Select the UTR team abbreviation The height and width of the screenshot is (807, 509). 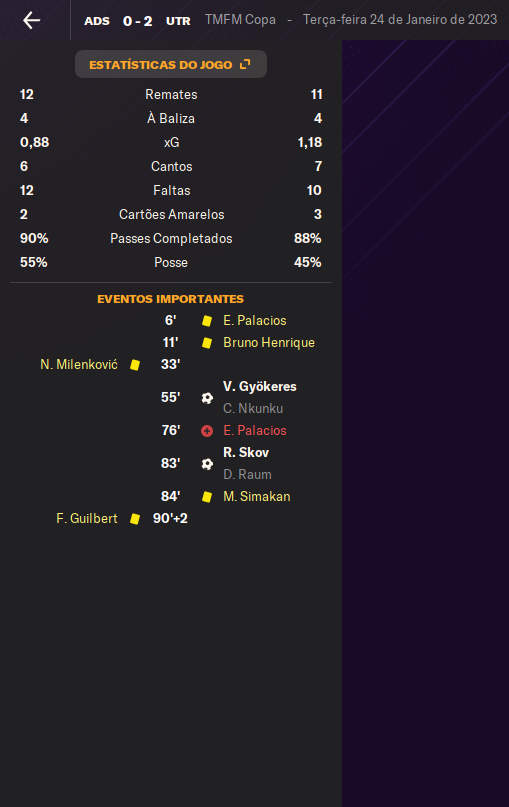tap(178, 21)
